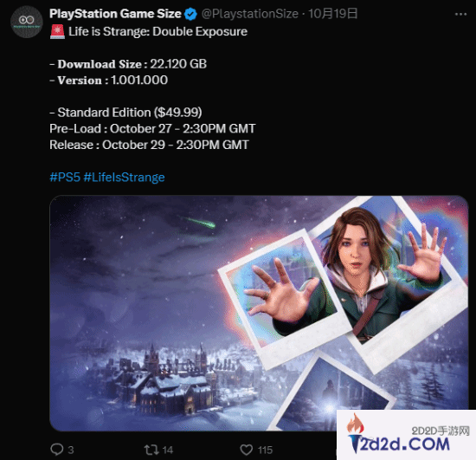
Task: Click the Life is Strange: Double Exposure title
Action: (158, 31)
